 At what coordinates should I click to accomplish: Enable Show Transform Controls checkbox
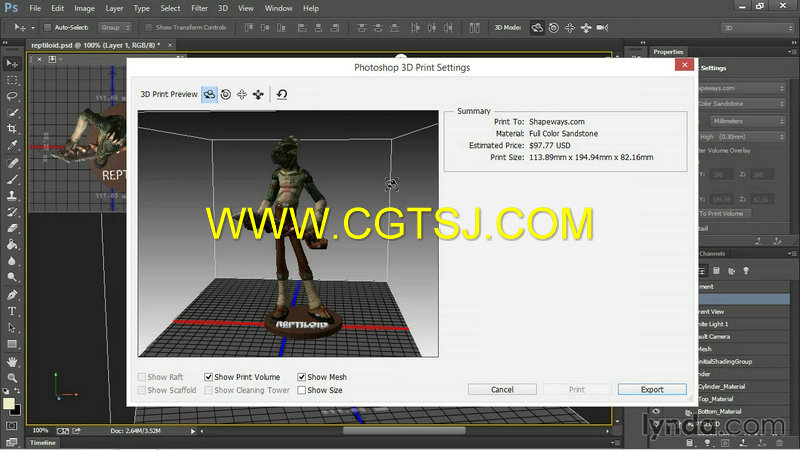coord(148,28)
